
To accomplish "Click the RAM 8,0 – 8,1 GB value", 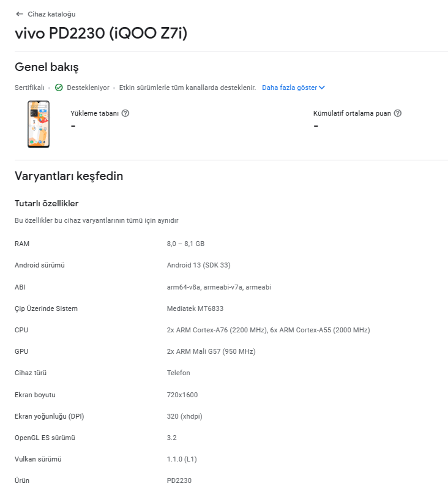I will coord(185,244).
